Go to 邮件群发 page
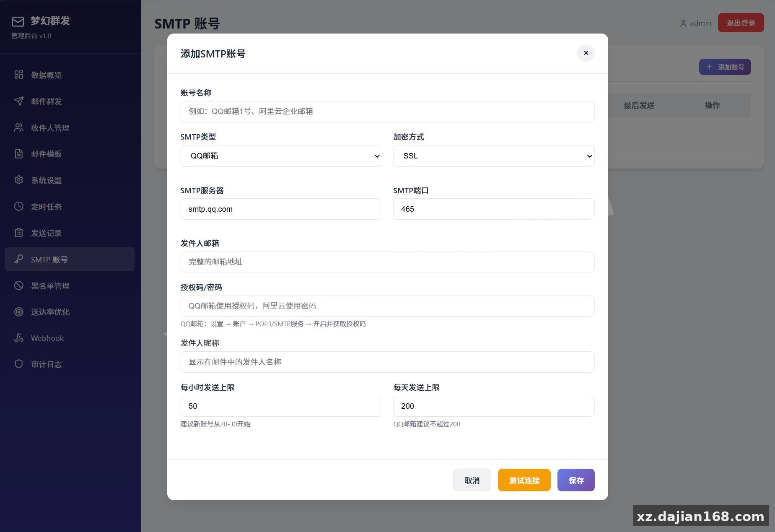775x532 pixels. [x=70, y=101]
